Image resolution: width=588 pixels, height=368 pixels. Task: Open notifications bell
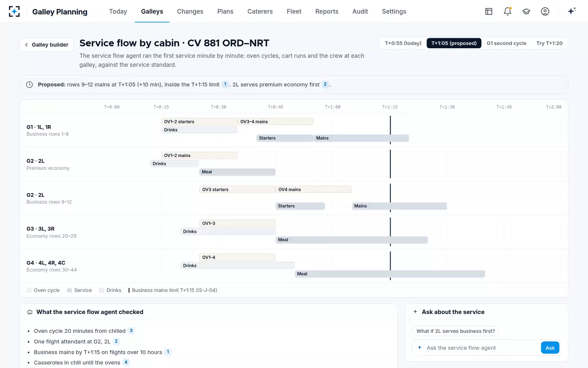pyautogui.click(x=508, y=11)
